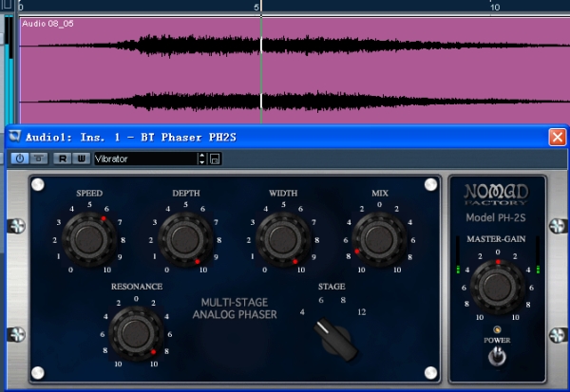Select the Audio 08_05 clip
The width and height of the screenshot is (570, 392).
[x=294, y=71]
